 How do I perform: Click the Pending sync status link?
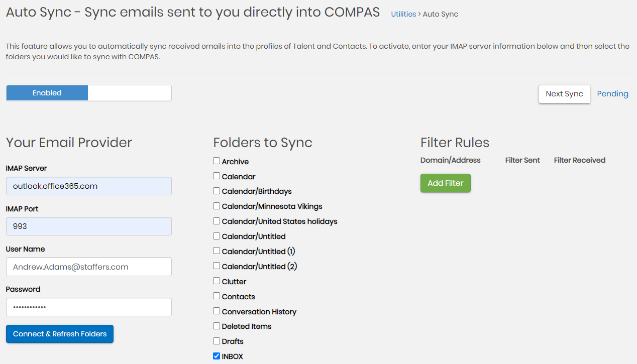click(x=612, y=94)
